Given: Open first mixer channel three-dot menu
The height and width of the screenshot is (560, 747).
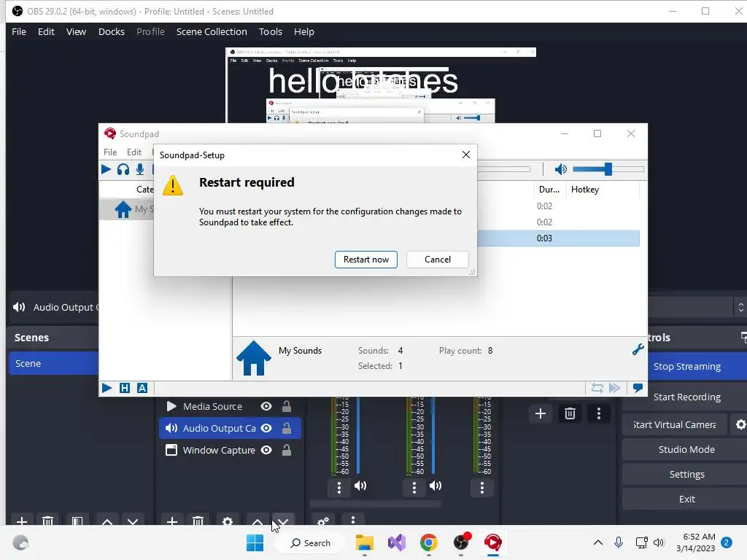Looking at the screenshot, I should pyautogui.click(x=338, y=487).
